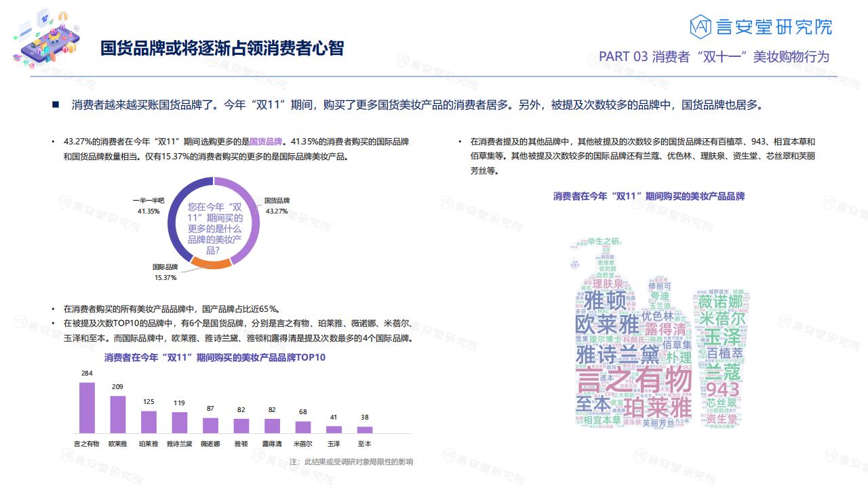868x488 pixels.
Task: Click 毕生之研 atop the word cloud
Action: coord(604,241)
